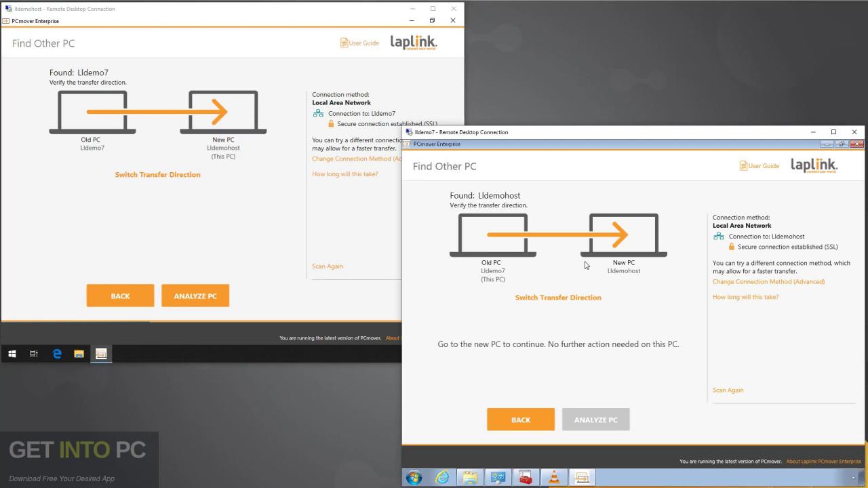Viewport: 868px width, 488px height.
Task: Click How long will this take in Lldemo7
Action: pyautogui.click(x=745, y=297)
